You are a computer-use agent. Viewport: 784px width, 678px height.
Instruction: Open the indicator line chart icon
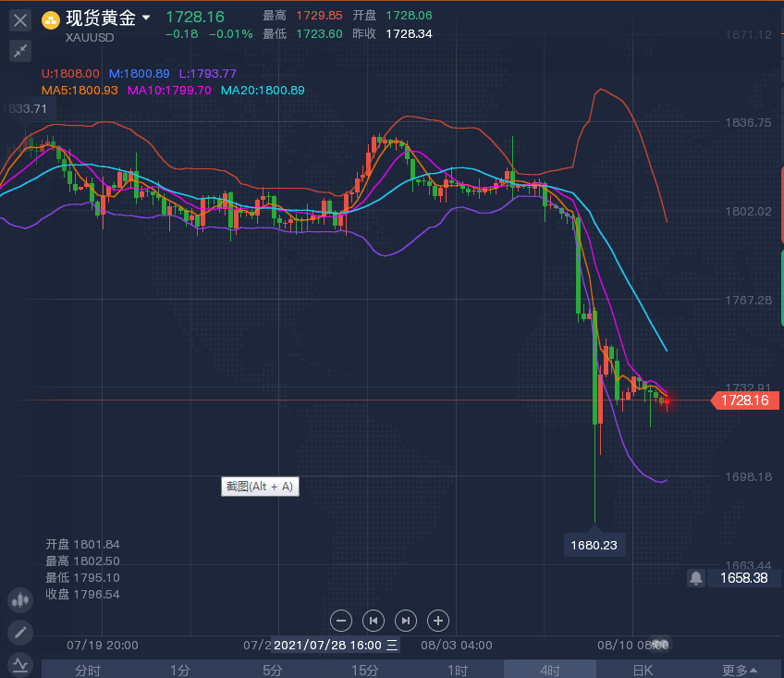[19, 663]
